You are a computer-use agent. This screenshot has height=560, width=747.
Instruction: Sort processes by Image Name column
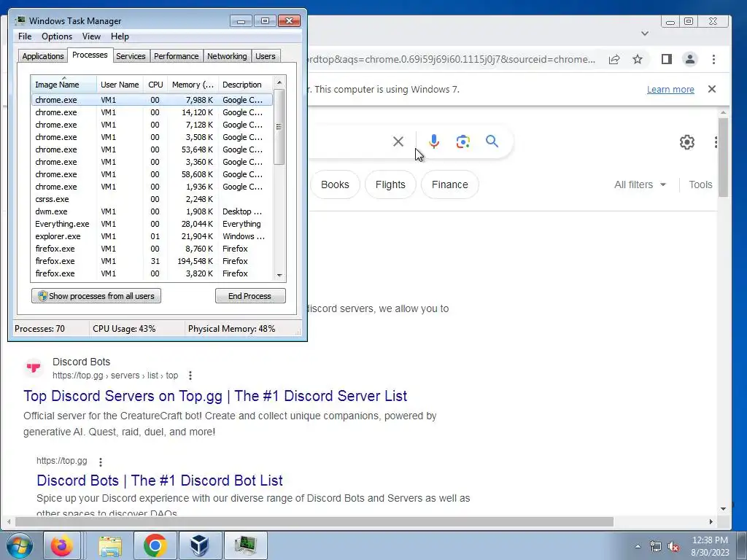click(64, 85)
